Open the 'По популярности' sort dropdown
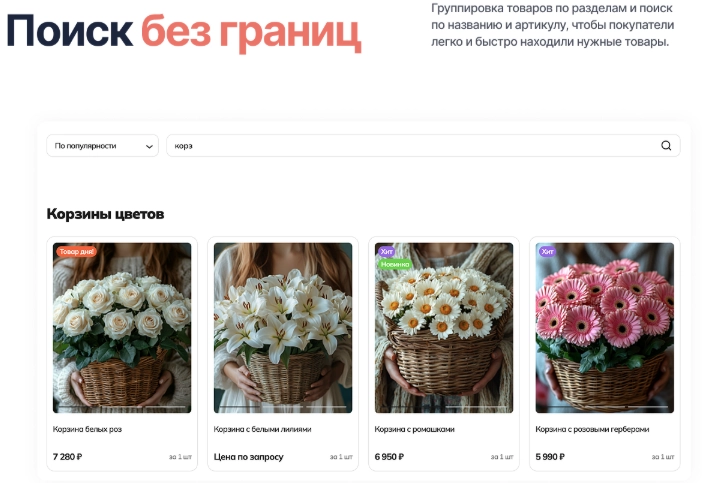714x483 pixels. (x=102, y=146)
